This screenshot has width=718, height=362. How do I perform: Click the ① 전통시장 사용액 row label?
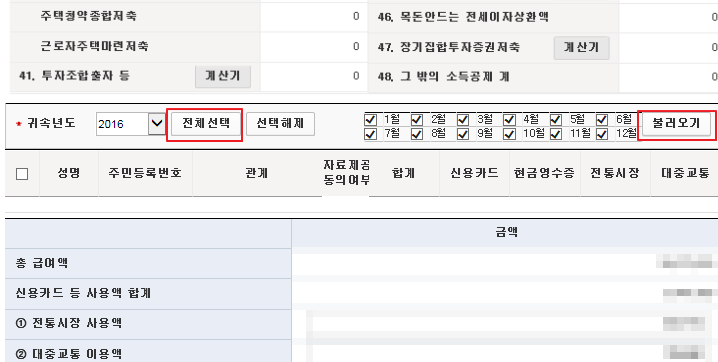[x=69, y=324]
